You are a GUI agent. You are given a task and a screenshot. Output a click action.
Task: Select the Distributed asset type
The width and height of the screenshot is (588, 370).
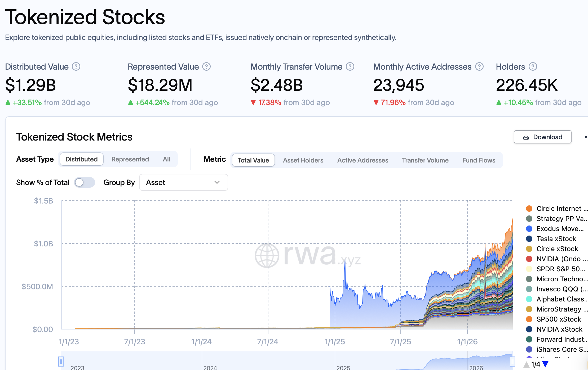pyautogui.click(x=81, y=159)
